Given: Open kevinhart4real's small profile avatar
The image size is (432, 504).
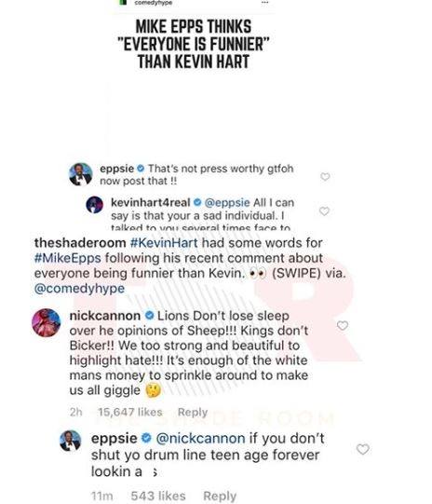Looking at the screenshot, I should [95, 205].
